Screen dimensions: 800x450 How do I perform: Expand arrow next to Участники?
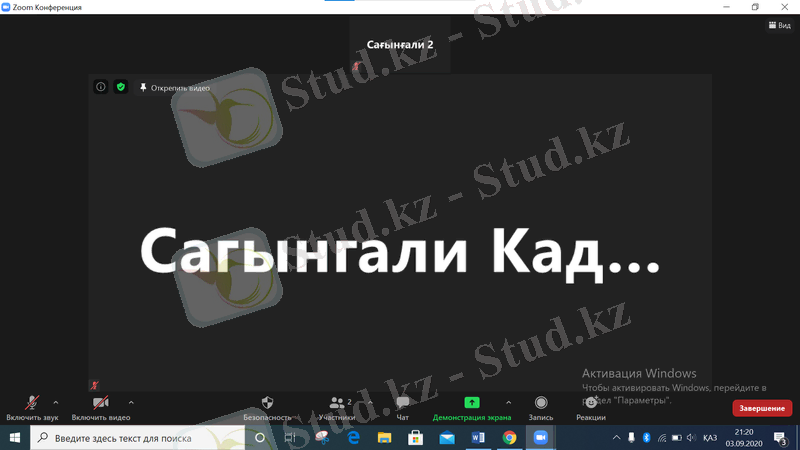point(370,403)
